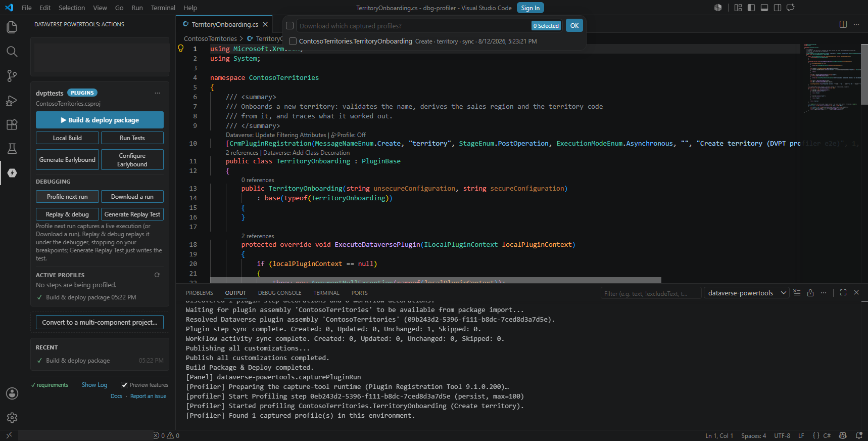Open the dataverse-powertools output channel dropdown
868x441 pixels.
point(746,293)
